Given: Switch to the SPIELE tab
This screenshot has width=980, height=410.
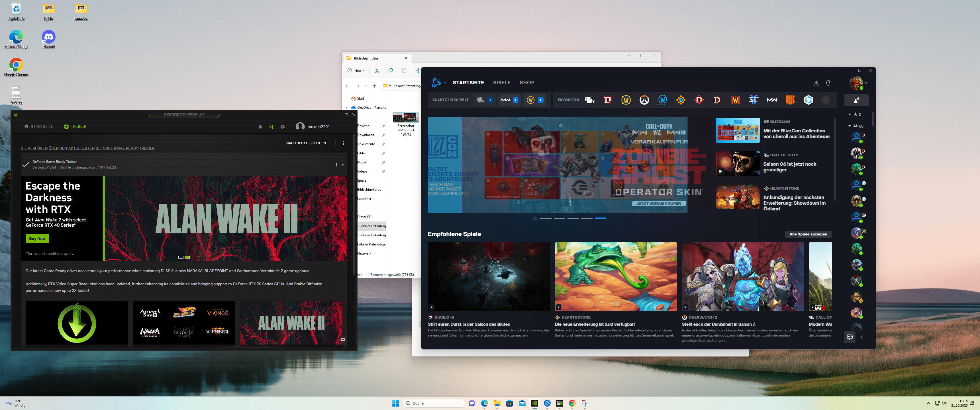Looking at the screenshot, I should tap(501, 83).
